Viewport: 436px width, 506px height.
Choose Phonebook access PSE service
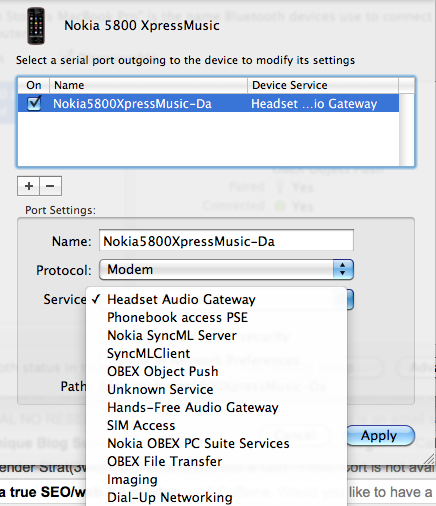[x=216, y=317]
